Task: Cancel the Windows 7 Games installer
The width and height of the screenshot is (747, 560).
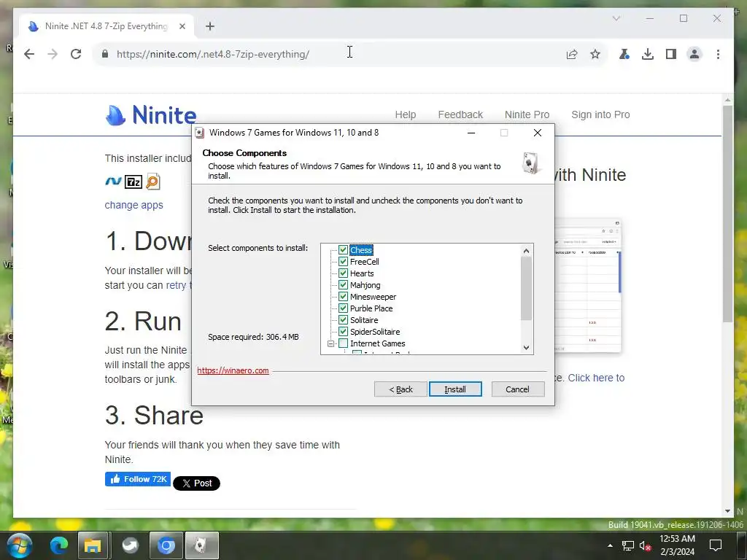Action: point(518,389)
